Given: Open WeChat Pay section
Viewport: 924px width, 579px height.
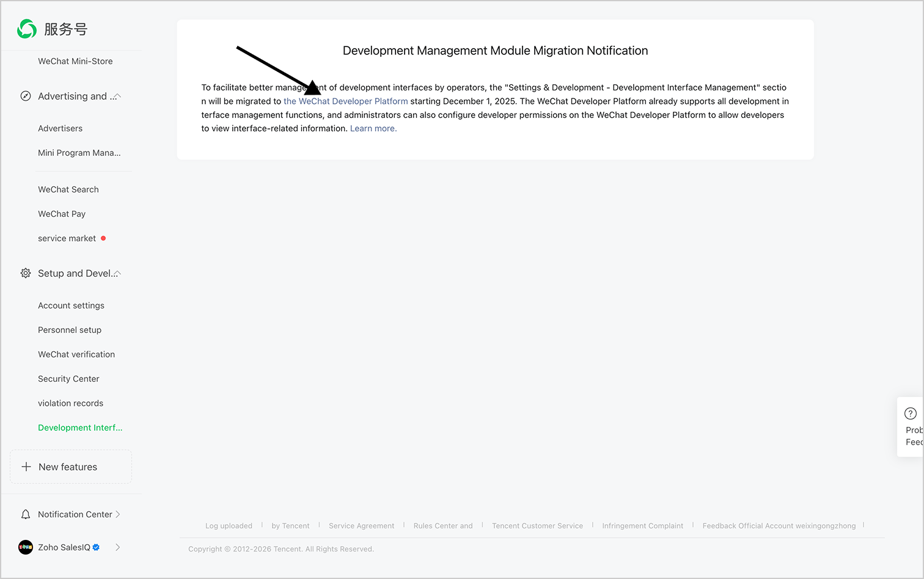Looking at the screenshot, I should click(x=62, y=214).
